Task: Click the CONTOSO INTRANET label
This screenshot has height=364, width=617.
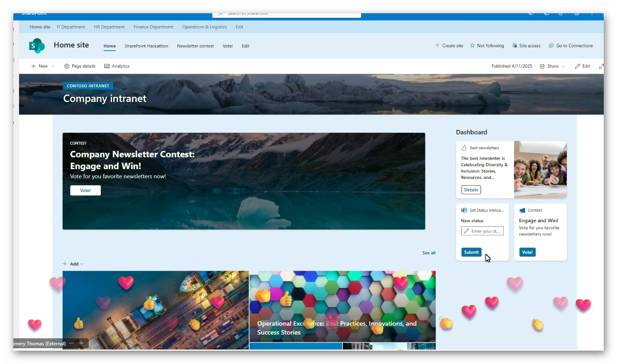Action: 88,86
